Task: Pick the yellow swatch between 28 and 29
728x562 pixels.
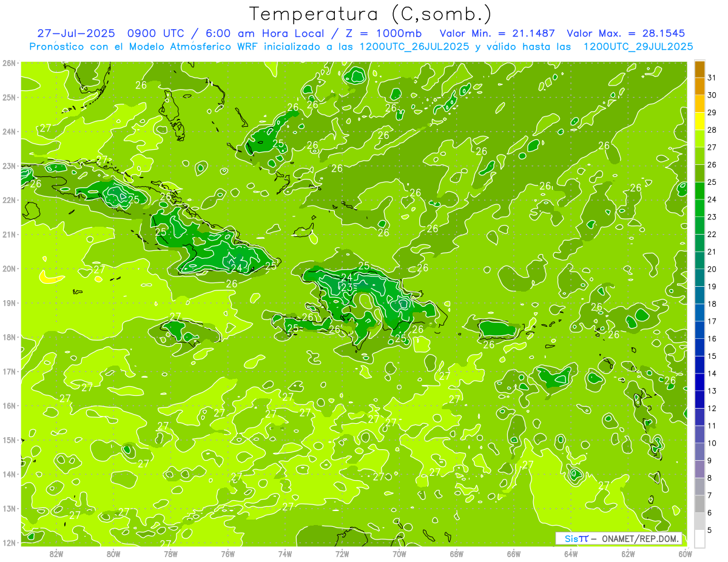Action: 699,121
